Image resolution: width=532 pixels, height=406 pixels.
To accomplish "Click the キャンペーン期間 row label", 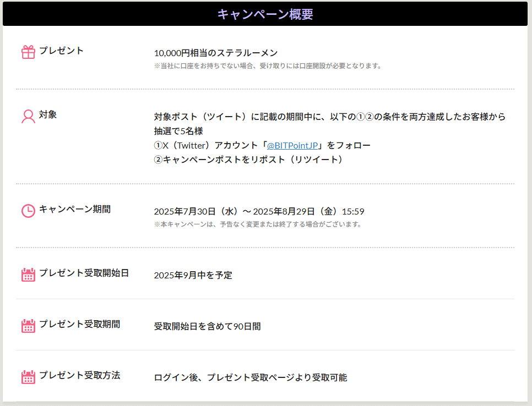I will coord(74,209).
